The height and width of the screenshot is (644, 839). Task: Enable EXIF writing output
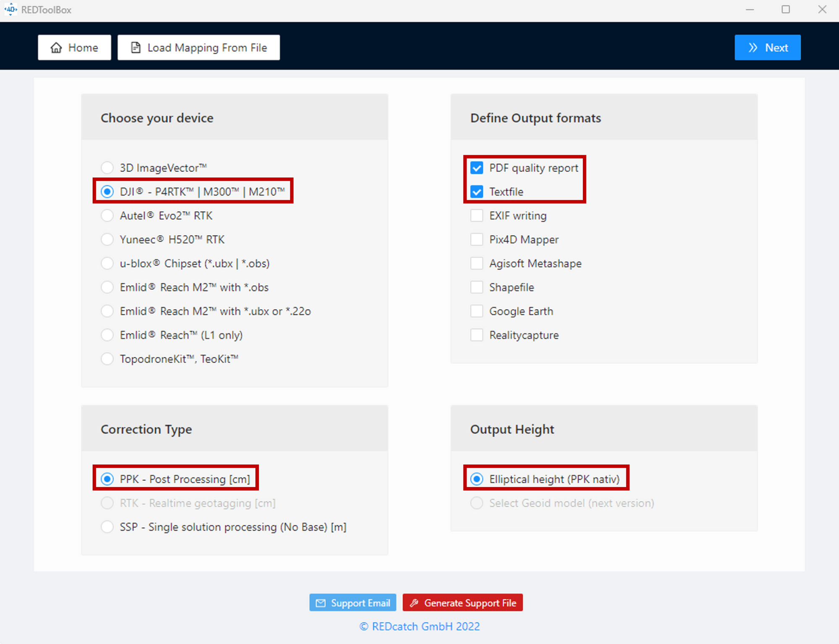pos(477,215)
